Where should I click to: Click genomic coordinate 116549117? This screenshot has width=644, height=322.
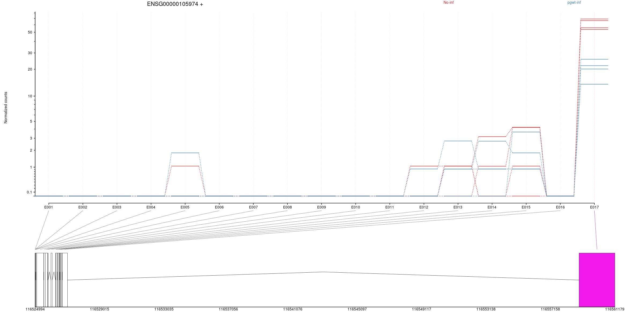point(422,309)
